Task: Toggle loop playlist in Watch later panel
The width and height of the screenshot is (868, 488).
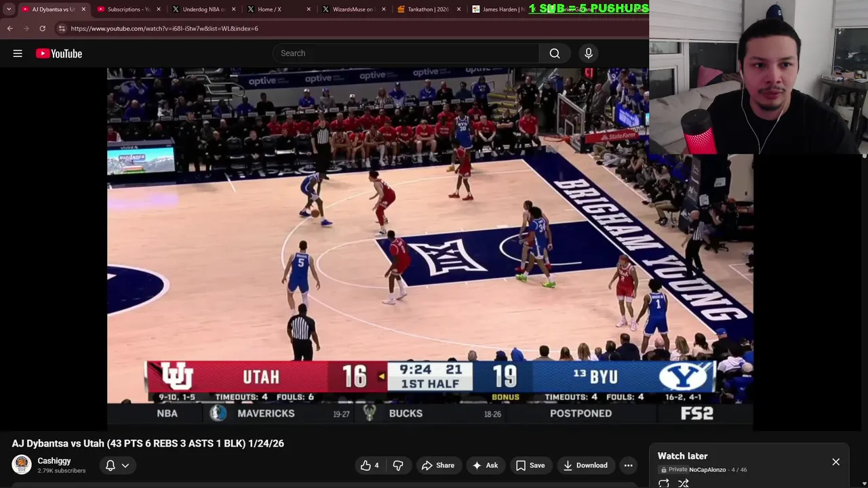Action: coord(664,483)
